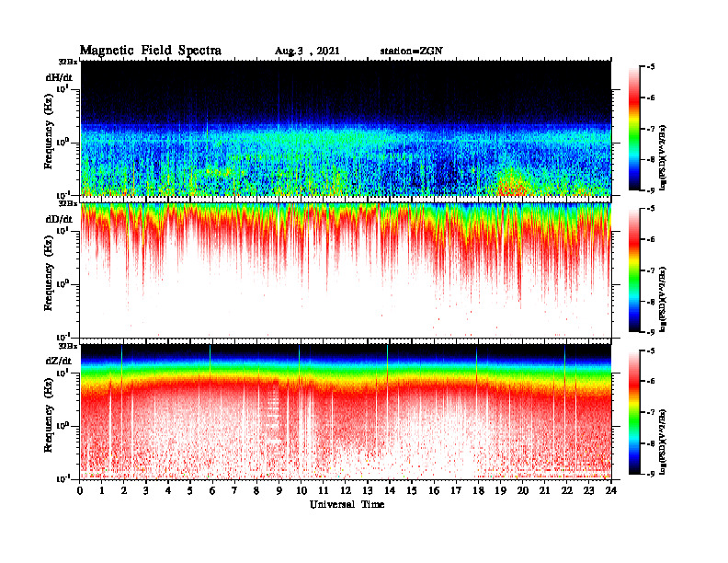Click the "32Hz" label atop the dZ/dt axis
Screen dimensions: 728x563
[68, 346]
